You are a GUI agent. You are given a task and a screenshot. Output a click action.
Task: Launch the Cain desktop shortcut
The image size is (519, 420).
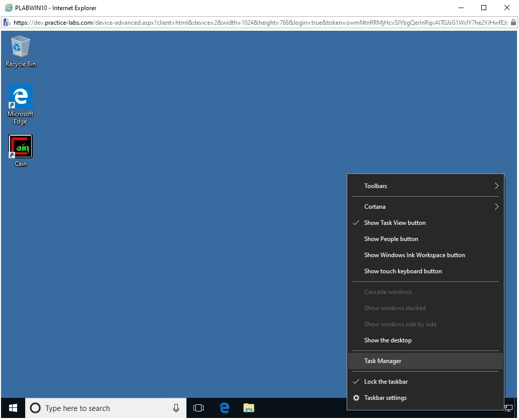(x=21, y=150)
